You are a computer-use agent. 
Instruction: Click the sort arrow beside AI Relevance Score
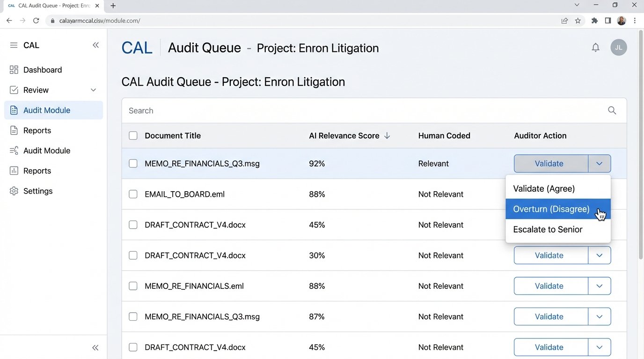point(387,136)
